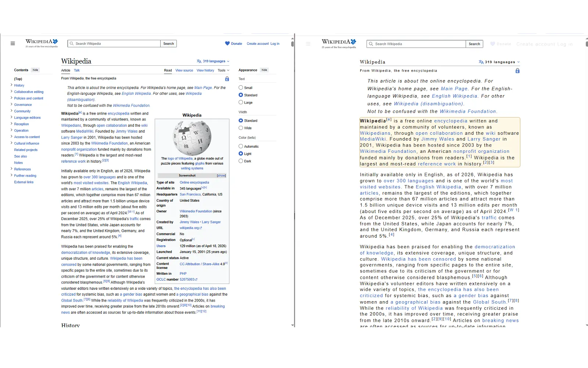Switch to the Talk tab
This screenshot has height=368, width=588.
point(76,70)
